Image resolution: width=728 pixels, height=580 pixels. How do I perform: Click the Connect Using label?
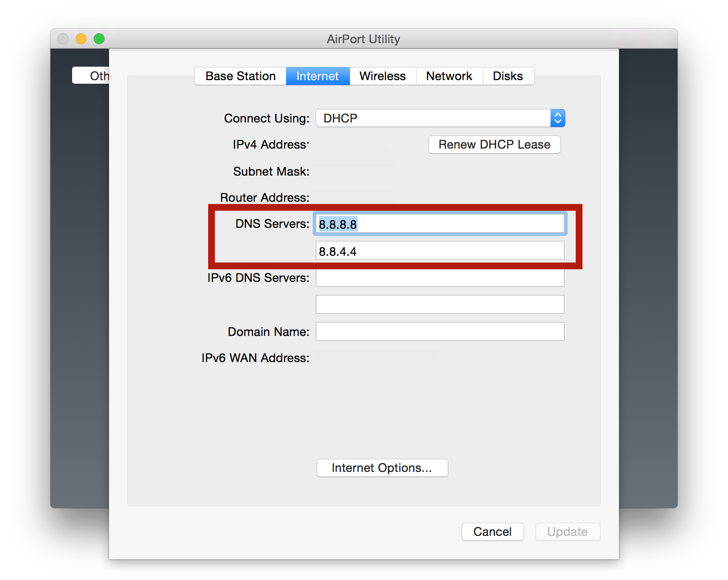[x=267, y=118]
